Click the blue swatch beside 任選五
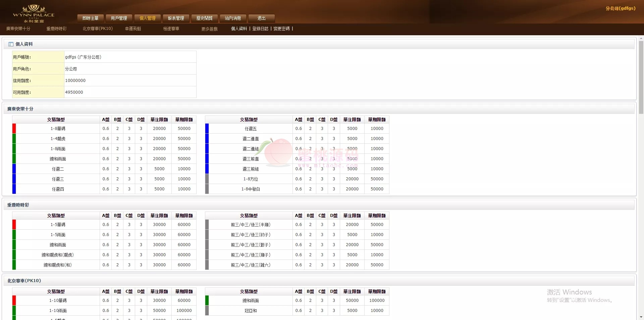The width and height of the screenshot is (644, 320). coord(207,129)
